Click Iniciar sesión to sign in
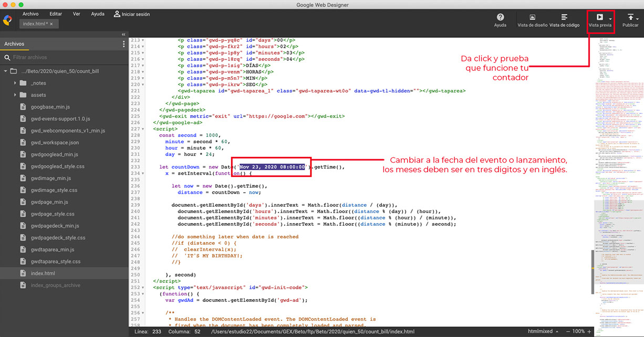 [131, 14]
